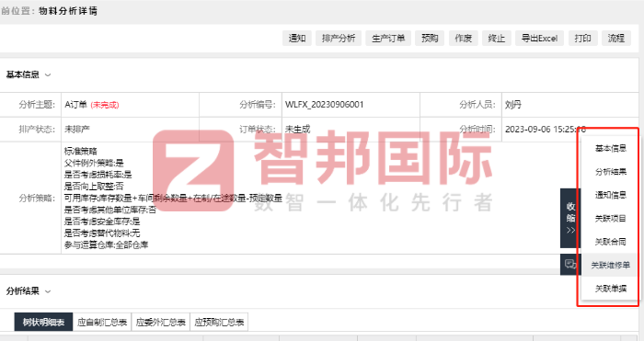Collapse the 分析结果 section chevron
Image resolution: width=644 pixels, height=341 pixels.
(48, 291)
